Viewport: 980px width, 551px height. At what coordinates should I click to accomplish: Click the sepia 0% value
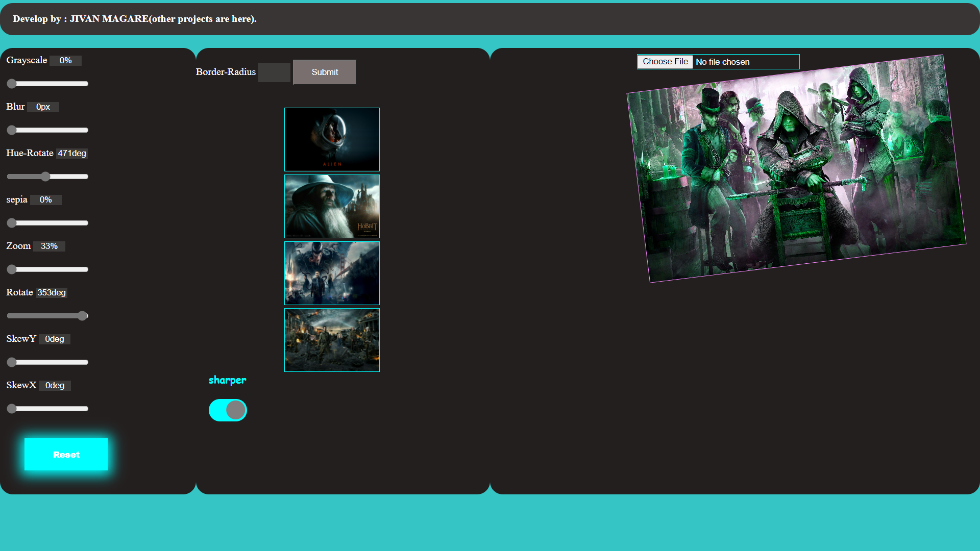coord(46,199)
